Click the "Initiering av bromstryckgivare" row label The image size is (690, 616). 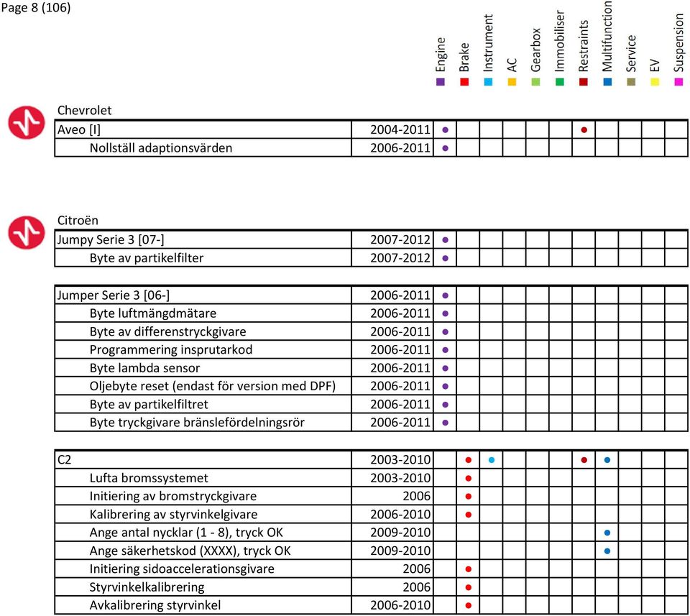[173, 496]
